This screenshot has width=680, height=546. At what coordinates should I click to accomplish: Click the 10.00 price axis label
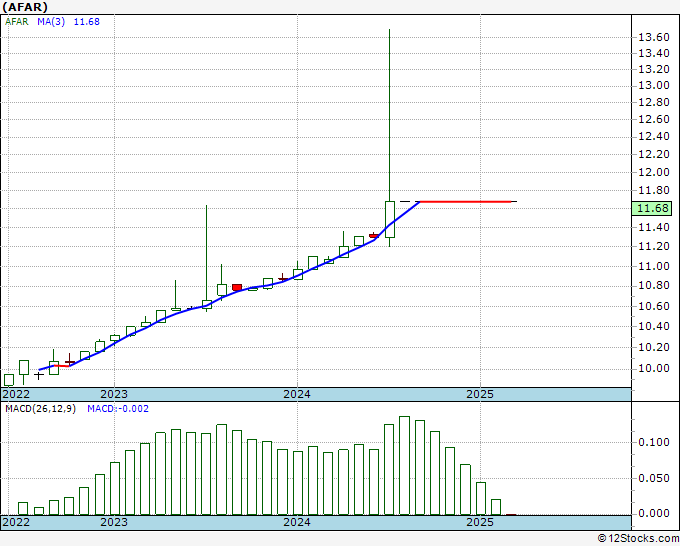click(x=654, y=369)
